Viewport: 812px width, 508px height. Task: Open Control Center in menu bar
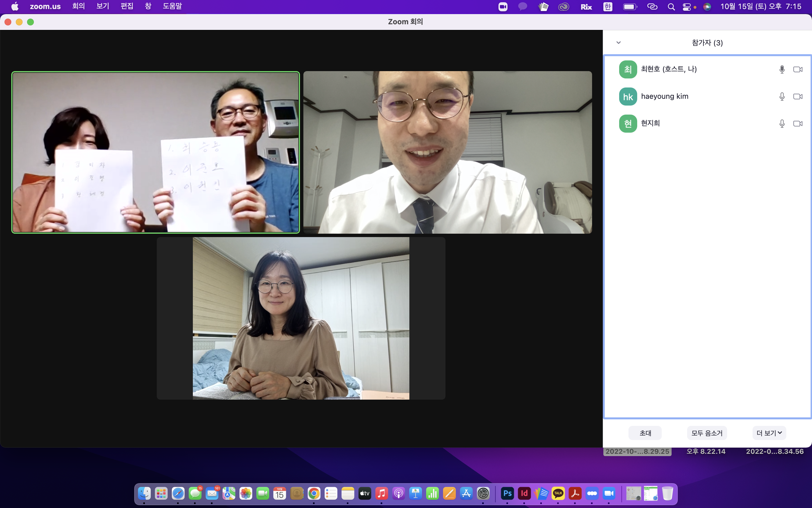point(687,7)
